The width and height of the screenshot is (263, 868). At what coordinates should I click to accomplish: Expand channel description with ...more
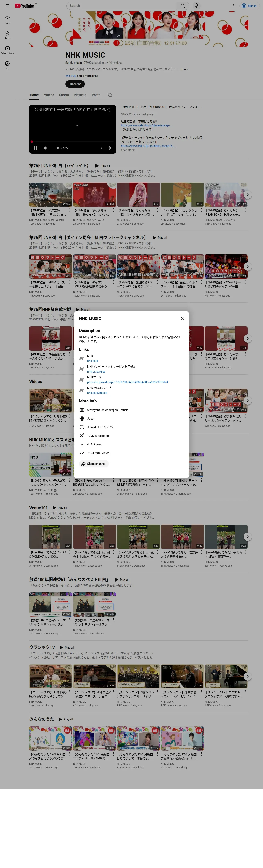click(184, 69)
